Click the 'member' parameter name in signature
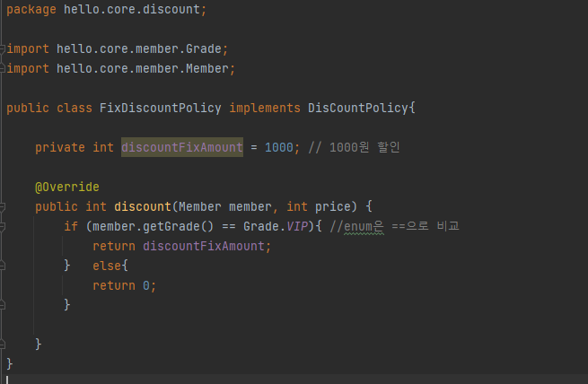 point(250,206)
